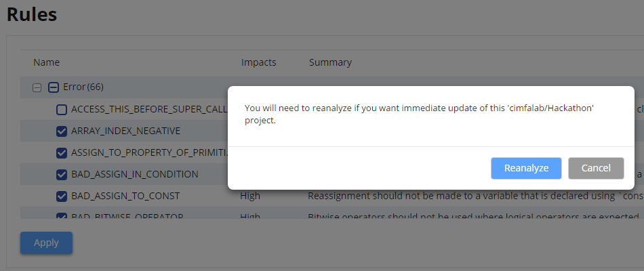Image resolution: width=644 pixels, height=271 pixels.
Task: Uncheck the BAD_BITWISE_OPERATOR rule checkbox
Action: point(62,215)
